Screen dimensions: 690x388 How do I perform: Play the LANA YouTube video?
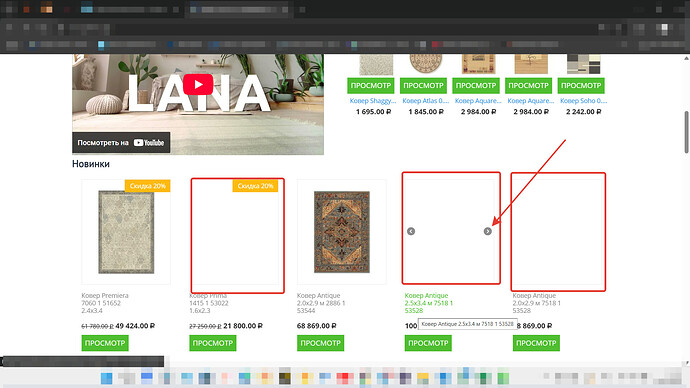(x=198, y=84)
